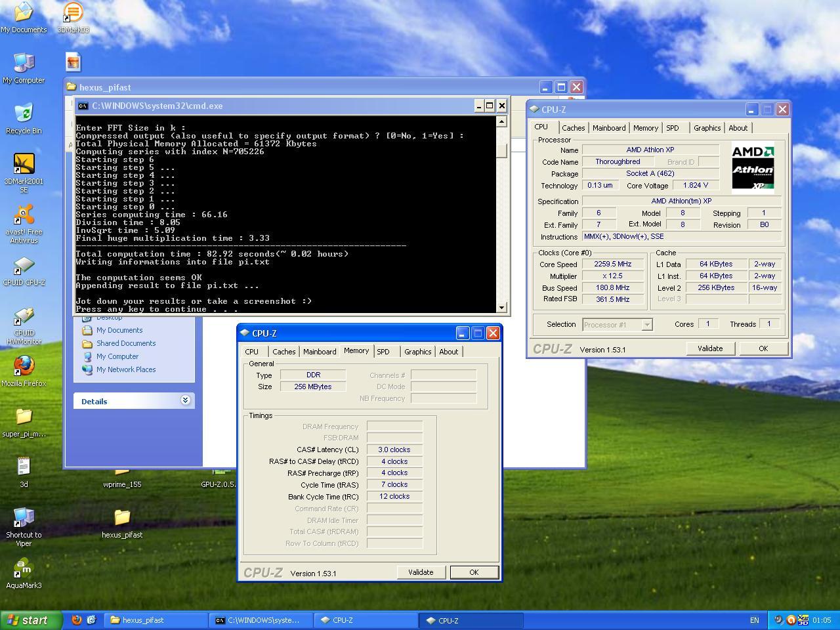
Task: Switch to Caches tab in CPU-Z Memory window
Action: [x=284, y=352]
